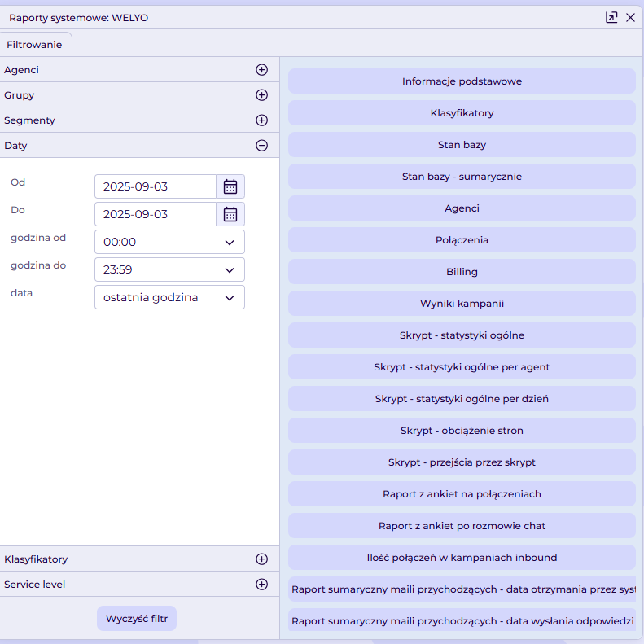Viewport: 644px width, 644px height.
Task: Open Skrypt - statystyki ogólne per agent
Action: (x=462, y=366)
